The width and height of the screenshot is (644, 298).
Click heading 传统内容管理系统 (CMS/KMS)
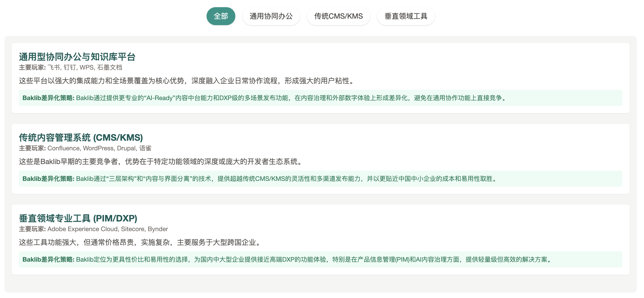(x=81, y=137)
